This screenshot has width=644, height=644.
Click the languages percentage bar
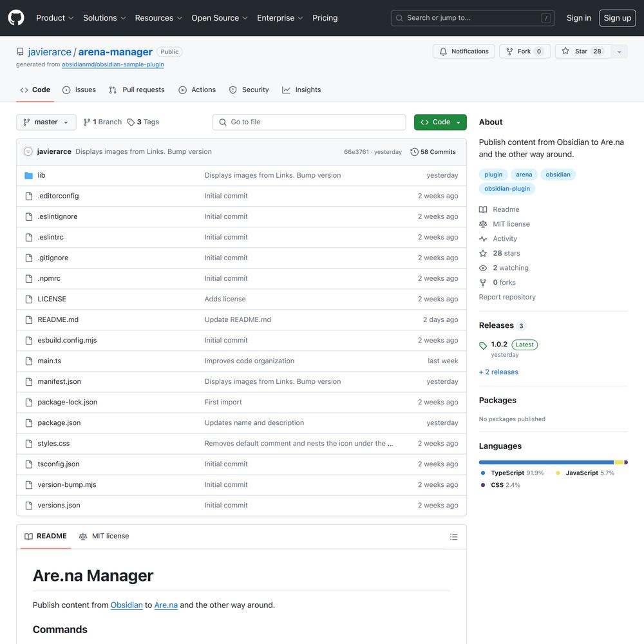tap(553, 462)
